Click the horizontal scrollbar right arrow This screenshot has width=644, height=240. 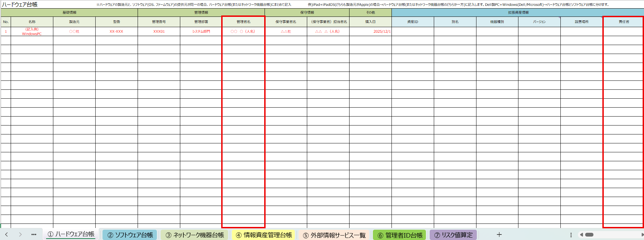click(642, 235)
